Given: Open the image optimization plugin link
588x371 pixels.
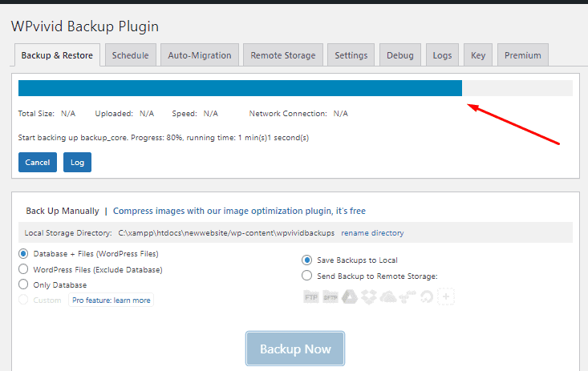Looking at the screenshot, I should 239,211.
